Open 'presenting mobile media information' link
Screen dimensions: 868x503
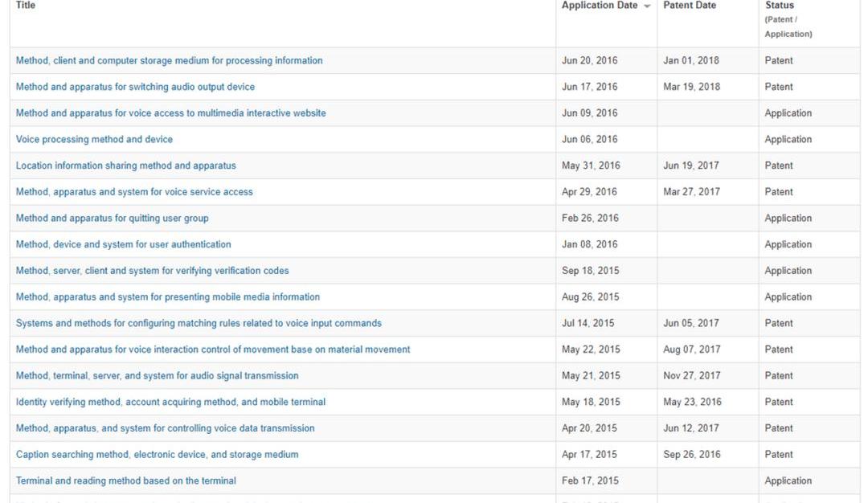click(167, 297)
